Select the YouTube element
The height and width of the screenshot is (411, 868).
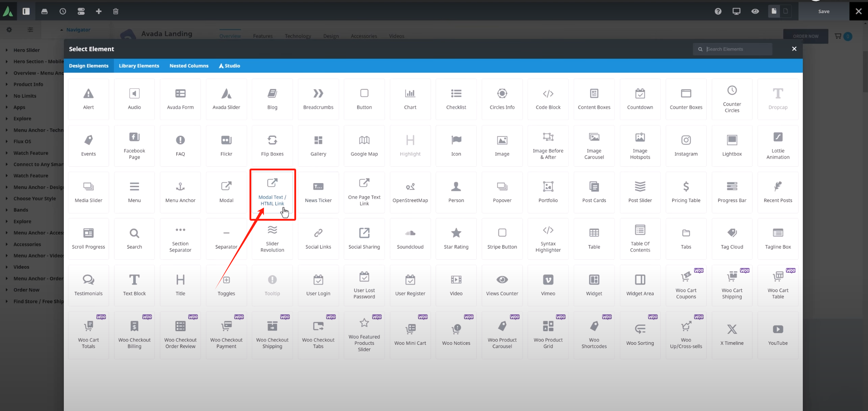point(777,335)
